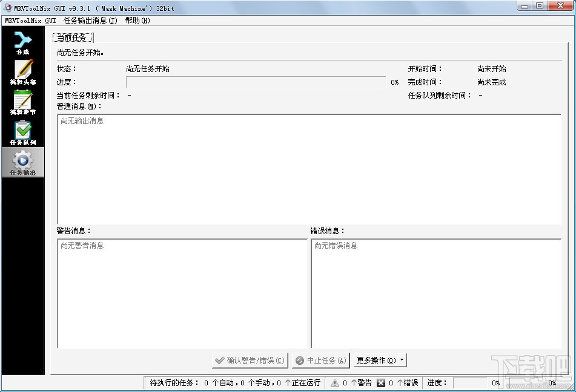This screenshot has height=392, width=576.
Task: Switch to the 当前任务 tab
Action: point(72,36)
